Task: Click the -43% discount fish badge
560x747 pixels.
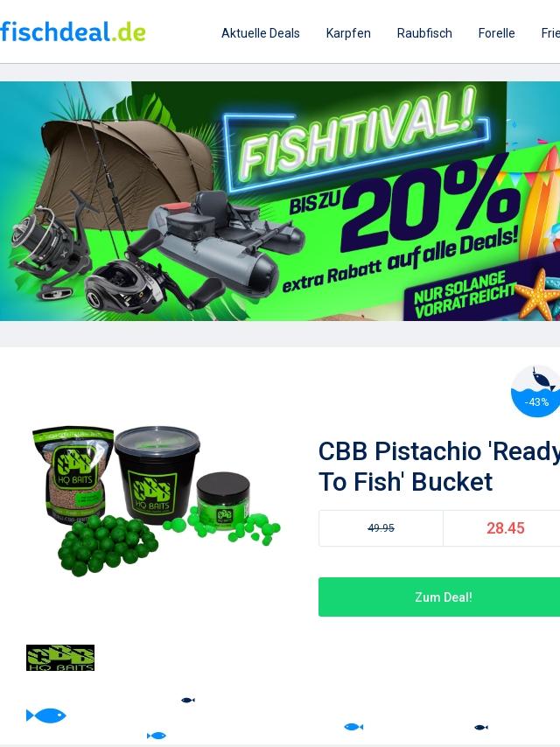Action: coord(535,391)
